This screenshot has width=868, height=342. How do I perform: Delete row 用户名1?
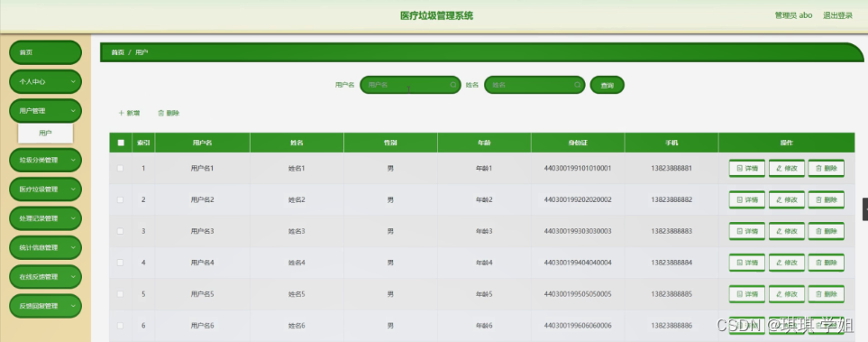pos(827,168)
